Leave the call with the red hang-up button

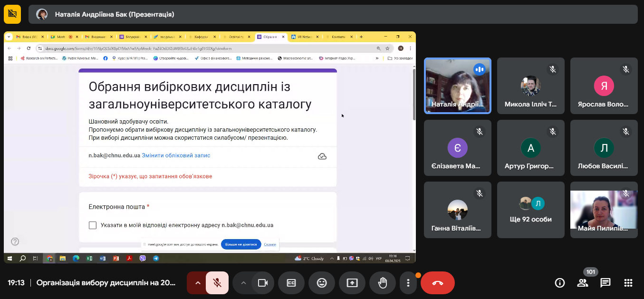[438, 283]
